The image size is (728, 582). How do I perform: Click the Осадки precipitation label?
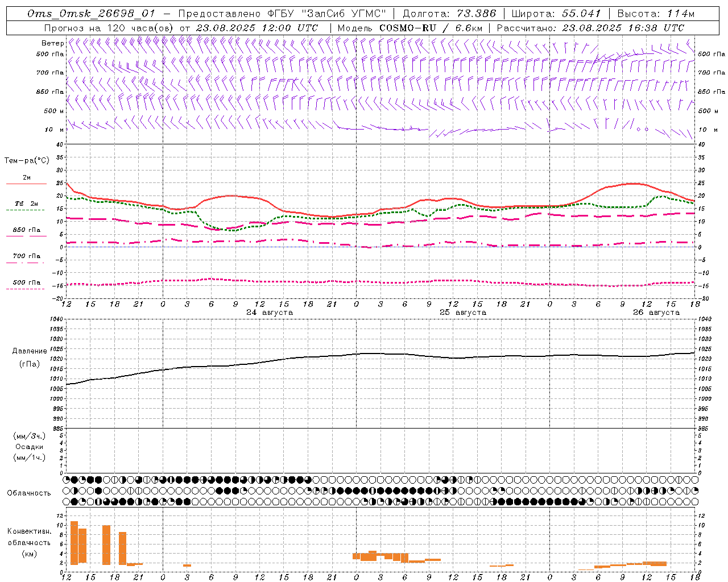(30, 447)
